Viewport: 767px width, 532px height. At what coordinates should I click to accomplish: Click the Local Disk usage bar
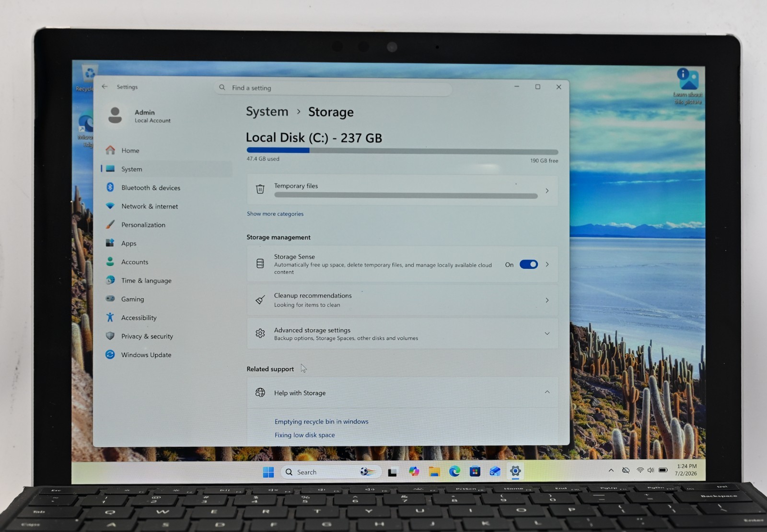tap(402, 150)
